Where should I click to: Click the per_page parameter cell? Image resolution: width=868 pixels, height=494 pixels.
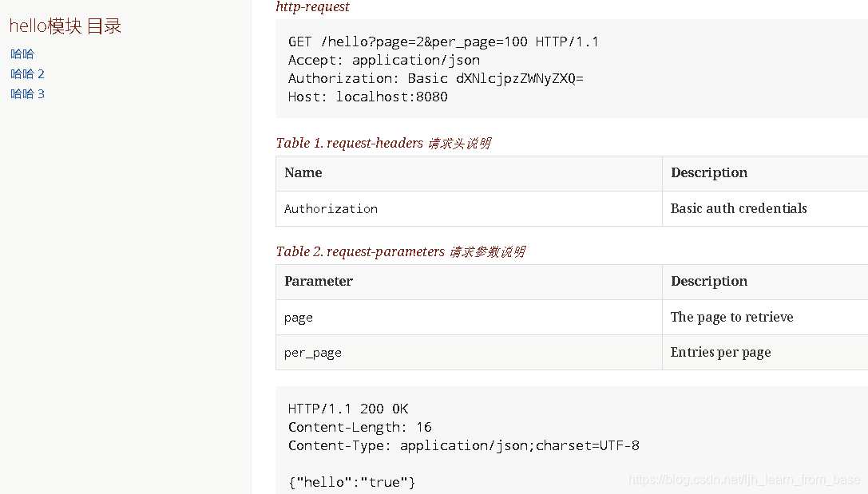coord(313,354)
